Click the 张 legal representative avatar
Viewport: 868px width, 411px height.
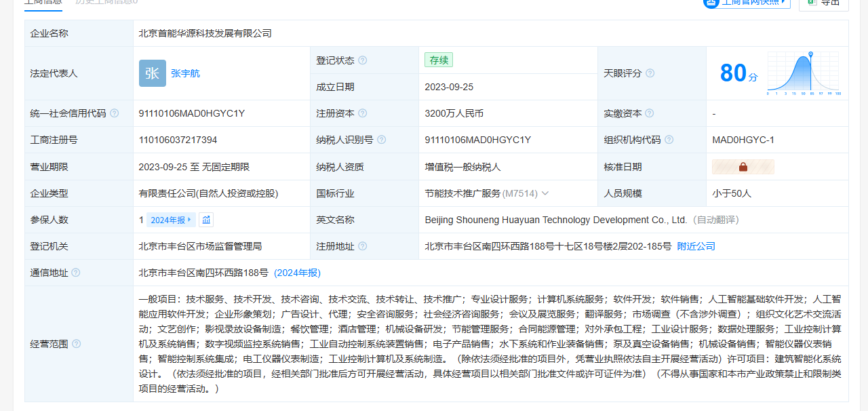(152, 73)
